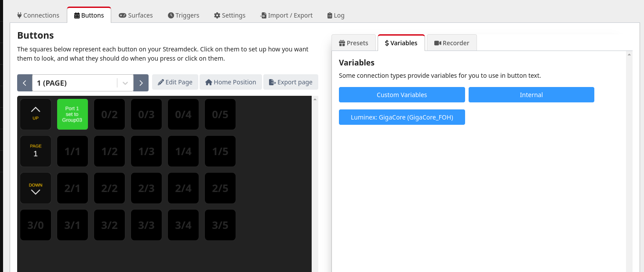
Task: Go to next page with right chevron
Action: [141, 83]
